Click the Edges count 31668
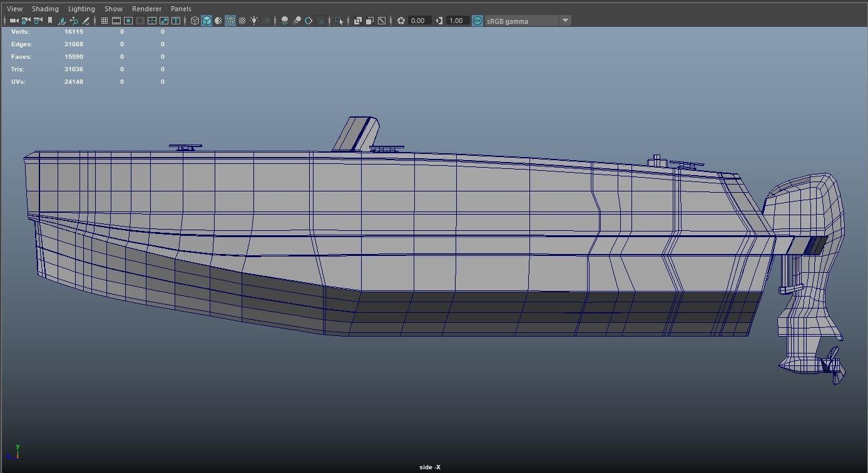 point(74,44)
